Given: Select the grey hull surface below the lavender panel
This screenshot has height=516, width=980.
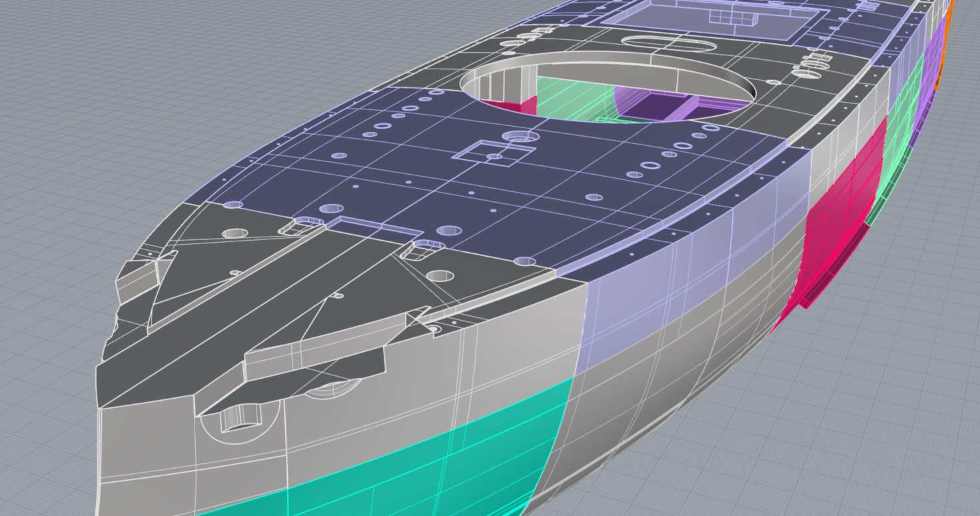Looking at the screenshot, I should [666, 400].
